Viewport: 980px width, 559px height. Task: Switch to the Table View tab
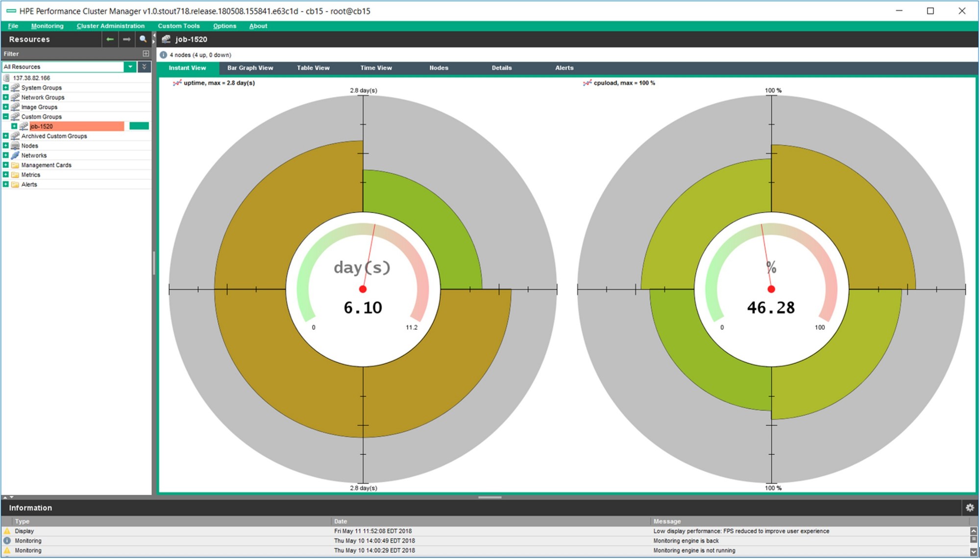pos(313,68)
